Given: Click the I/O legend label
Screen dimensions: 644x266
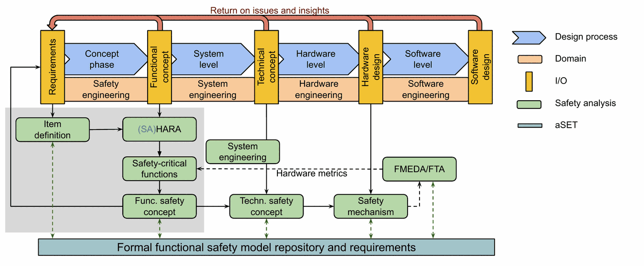Looking at the screenshot, I should coord(561,81).
